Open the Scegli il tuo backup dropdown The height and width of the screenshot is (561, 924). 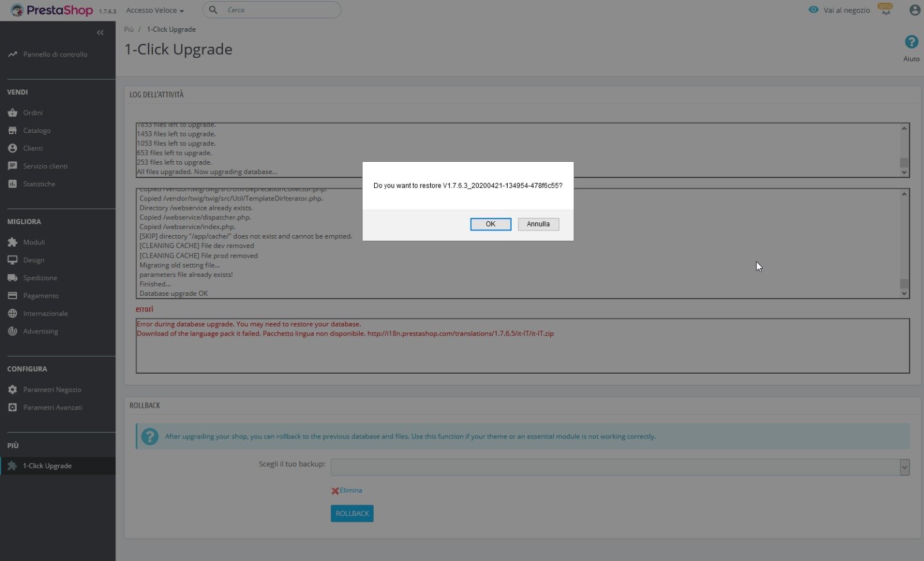coord(620,467)
